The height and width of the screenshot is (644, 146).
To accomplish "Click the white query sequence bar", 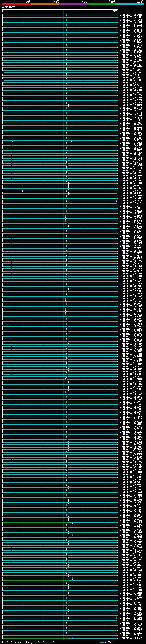I will (60, 9).
